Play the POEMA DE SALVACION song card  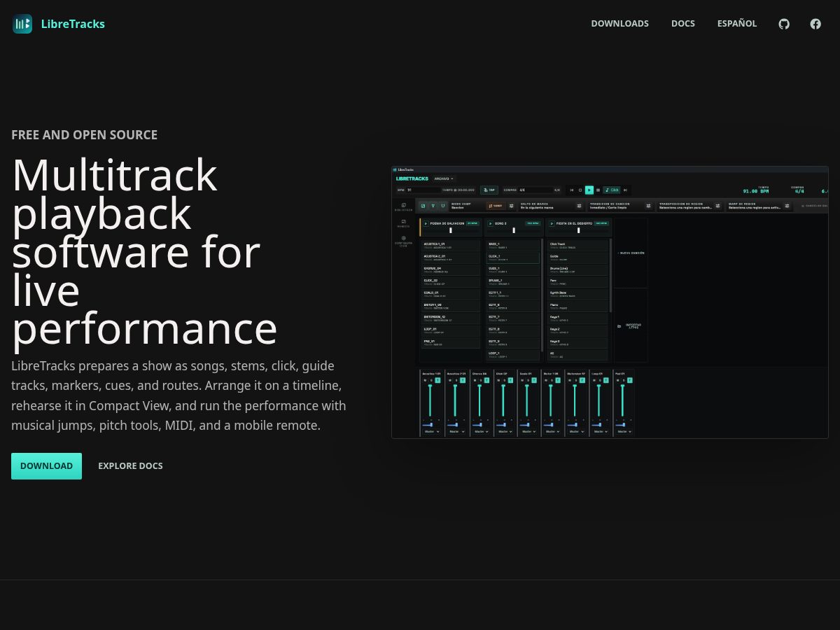click(x=426, y=223)
